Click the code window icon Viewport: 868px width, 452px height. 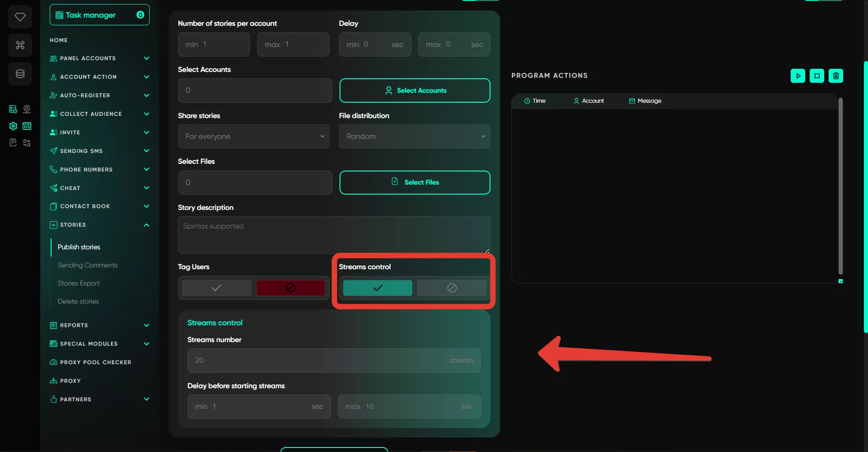tap(27, 126)
